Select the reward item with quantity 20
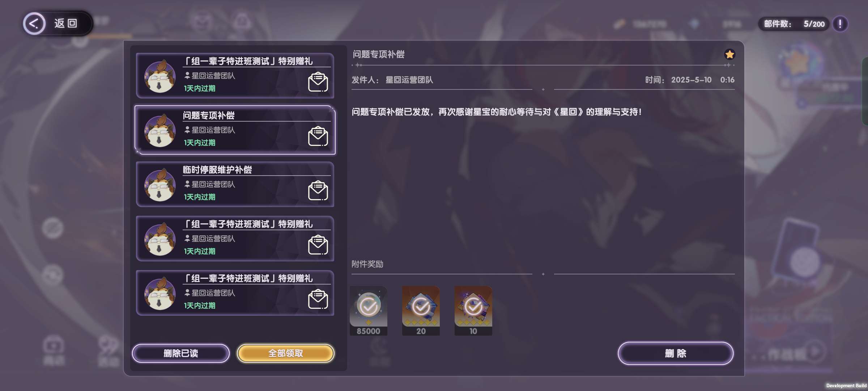Screen dimensions: 868x391 click(x=421, y=311)
